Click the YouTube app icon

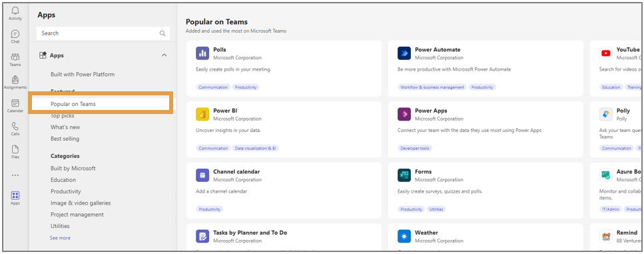point(606,53)
